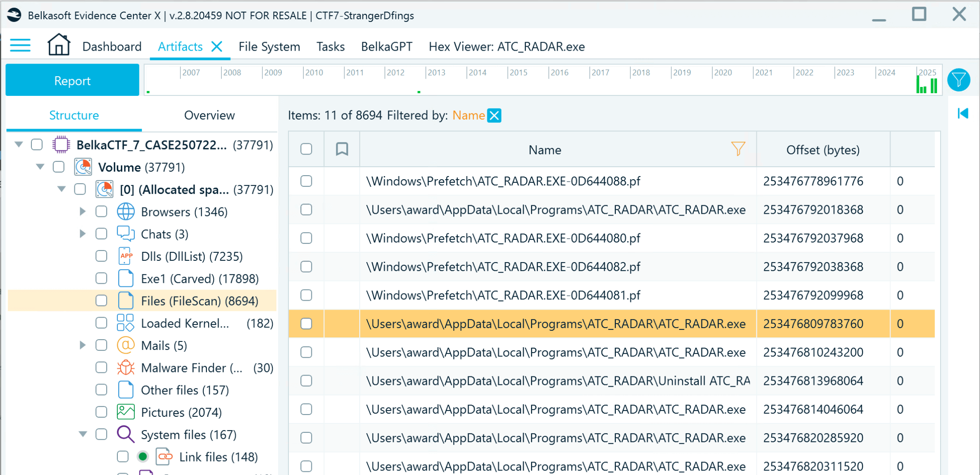Click the Browsers globe icon
This screenshot has height=475, width=980.
[126, 212]
